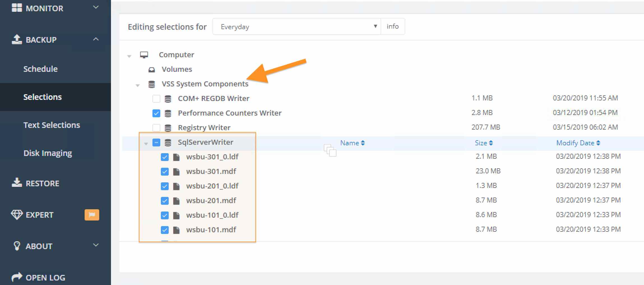The width and height of the screenshot is (644, 285).
Task: Collapse the VSS System Components arrow
Action: (138, 86)
